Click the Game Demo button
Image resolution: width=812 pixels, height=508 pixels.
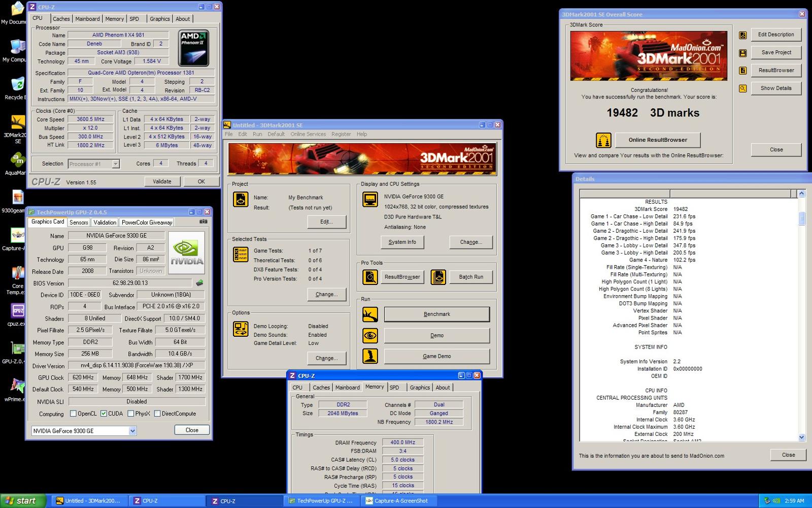tap(437, 356)
